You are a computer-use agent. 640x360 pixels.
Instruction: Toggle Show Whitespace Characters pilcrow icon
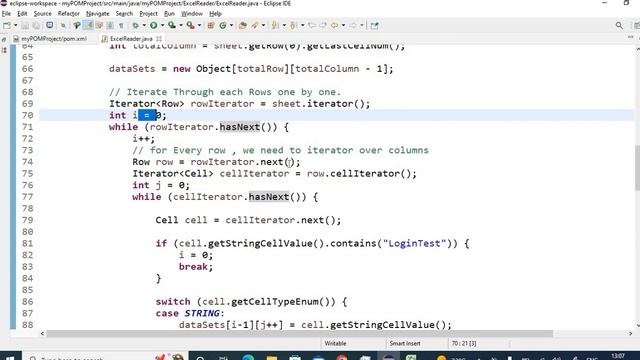coord(121,25)
